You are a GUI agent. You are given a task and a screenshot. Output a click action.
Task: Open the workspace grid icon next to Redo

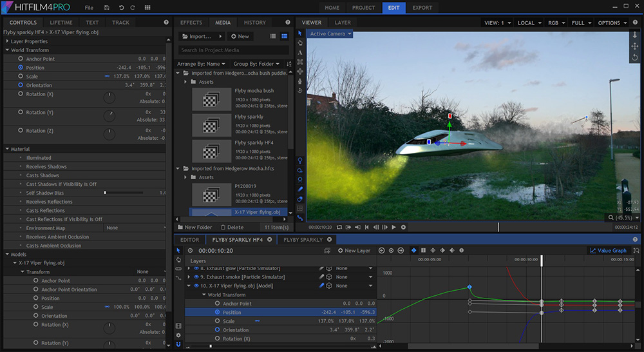click(147, 8)
